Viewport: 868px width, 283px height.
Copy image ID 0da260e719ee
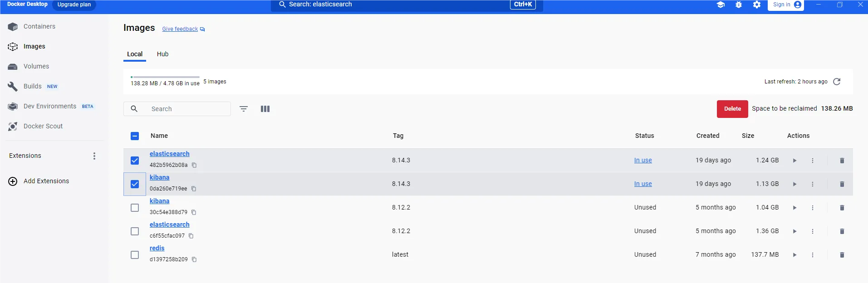pos(194,189)
